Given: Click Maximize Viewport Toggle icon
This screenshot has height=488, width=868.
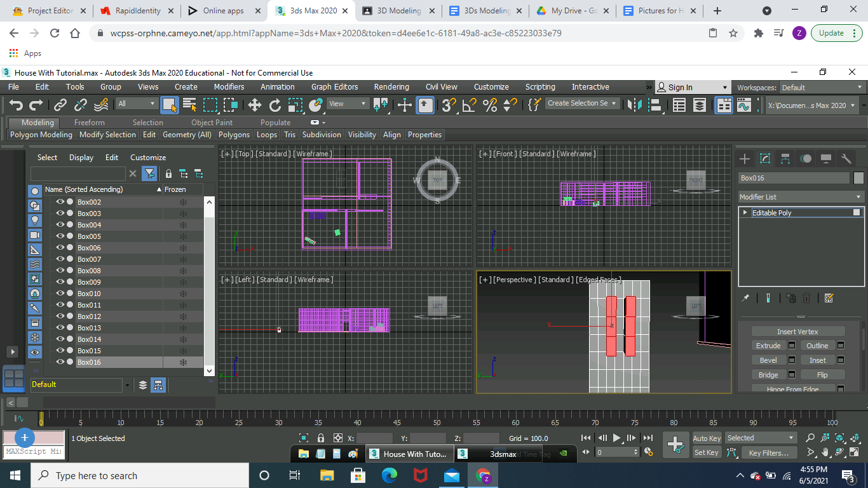Looking at the screenshot, I should [854, 452].
